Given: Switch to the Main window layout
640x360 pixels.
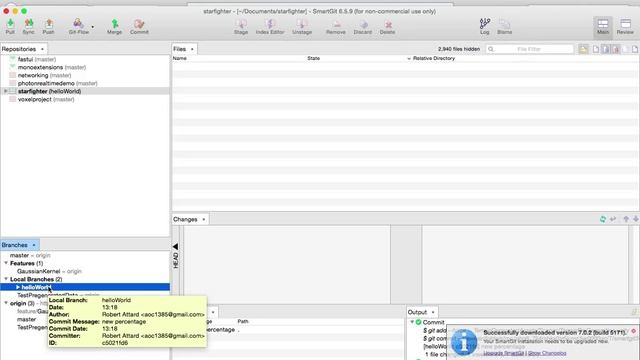Looking at the screenshot, I should click(603, 27).
